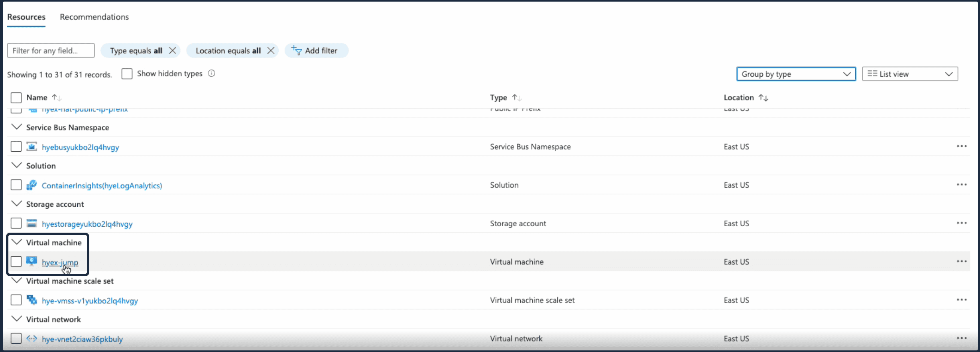Collapse the Storage account group
Viewport: 980px width, 352px height.
[x=17, y=204]
